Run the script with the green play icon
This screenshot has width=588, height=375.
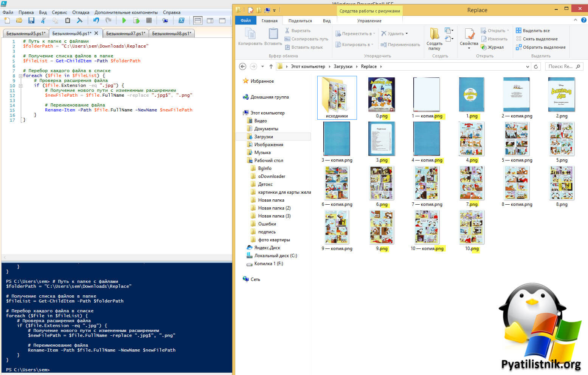click(x=124, y=21)
